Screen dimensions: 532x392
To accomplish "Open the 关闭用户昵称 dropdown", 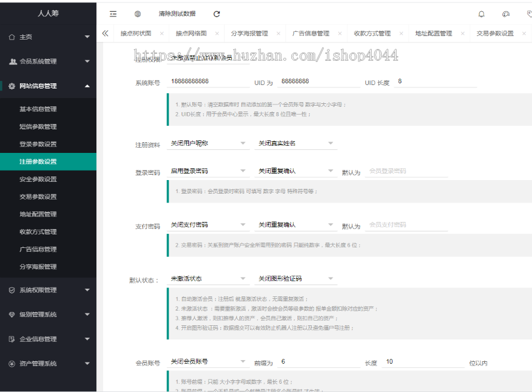I will click(208, 143).
